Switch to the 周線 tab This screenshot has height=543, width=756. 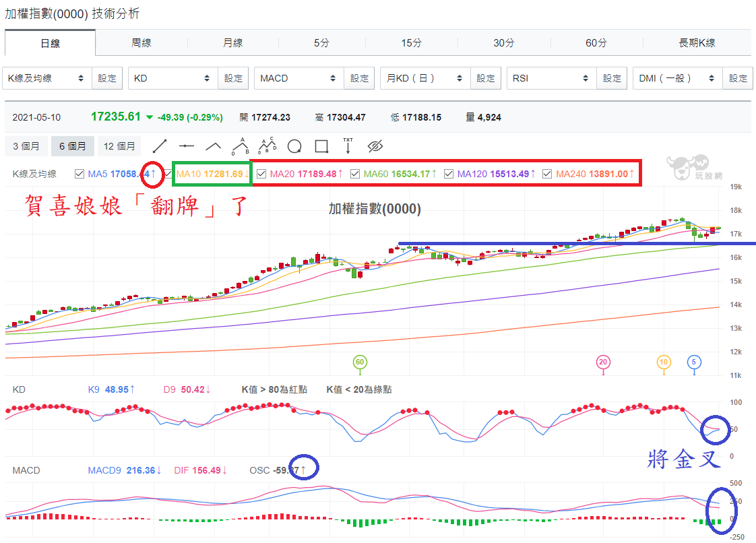(141, 43)
